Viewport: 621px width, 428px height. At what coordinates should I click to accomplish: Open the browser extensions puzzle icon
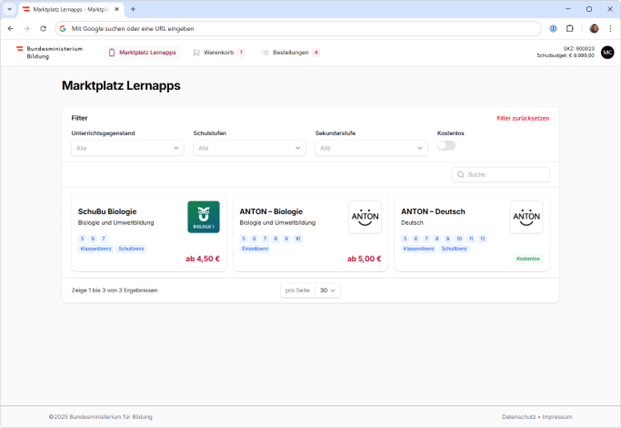570,29
